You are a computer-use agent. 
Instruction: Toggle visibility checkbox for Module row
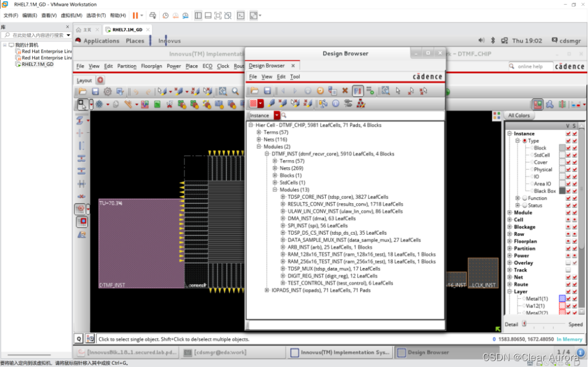click(x=568, y=213)
